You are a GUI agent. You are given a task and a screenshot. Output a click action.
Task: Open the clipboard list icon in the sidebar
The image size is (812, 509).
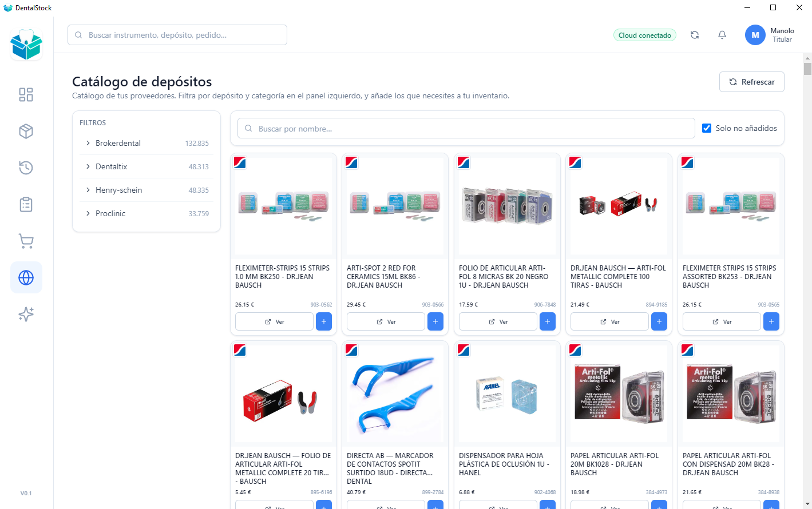26,204
